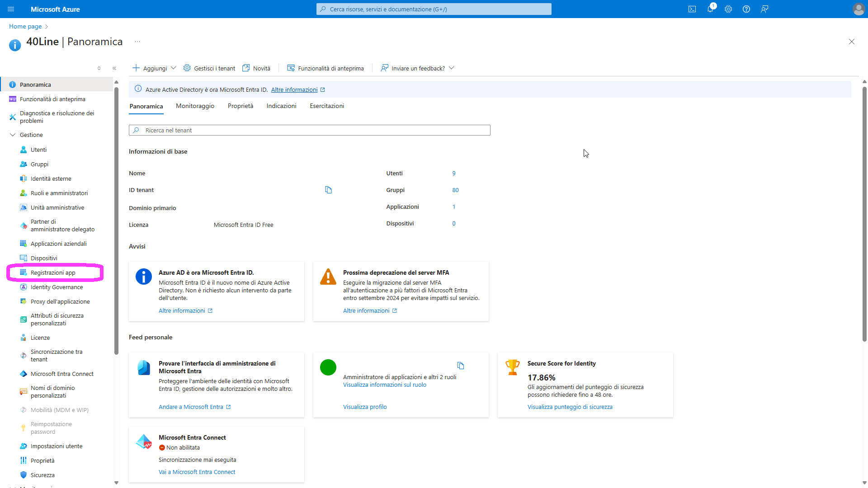Click the Ricerca nel tenant field

(x=309, y=130)
